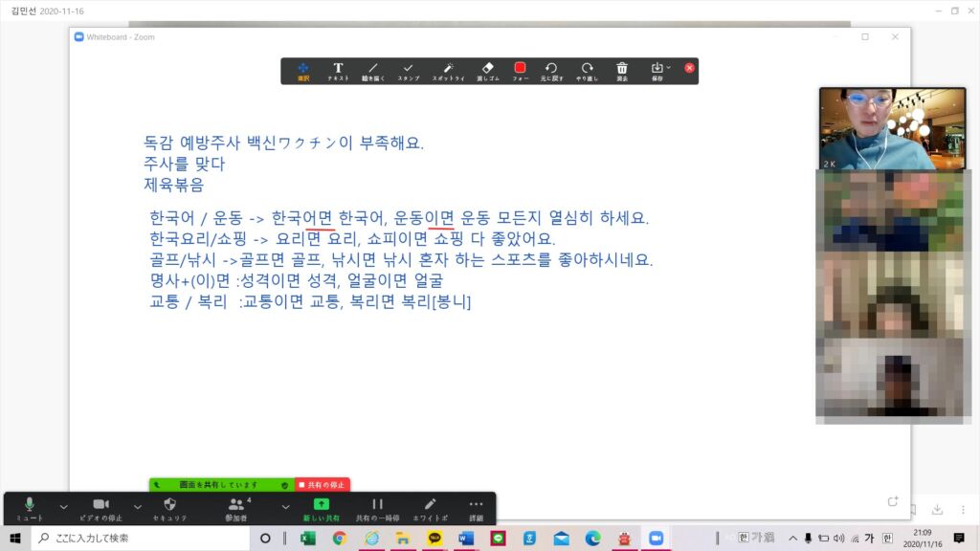Click the Windows taskbar search box
The height and width of the screenshot is (551, 980).
click(x=144, y=539)
